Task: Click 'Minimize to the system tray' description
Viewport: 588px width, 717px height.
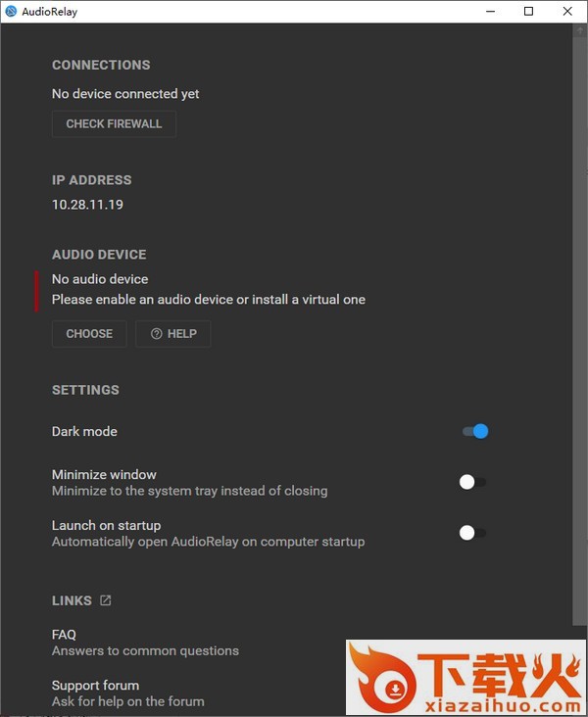Action: tap(189, 491)
